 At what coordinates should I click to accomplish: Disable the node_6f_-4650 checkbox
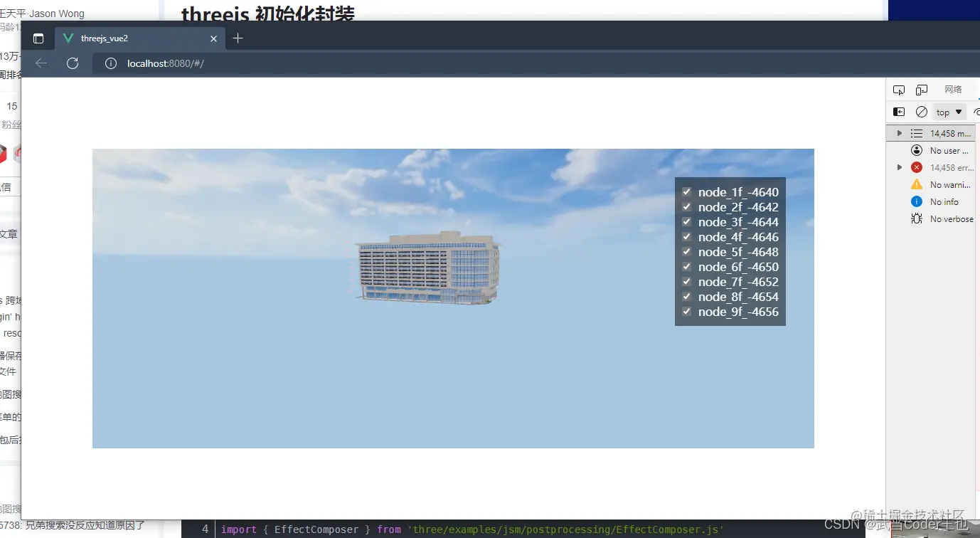[687, 266]
